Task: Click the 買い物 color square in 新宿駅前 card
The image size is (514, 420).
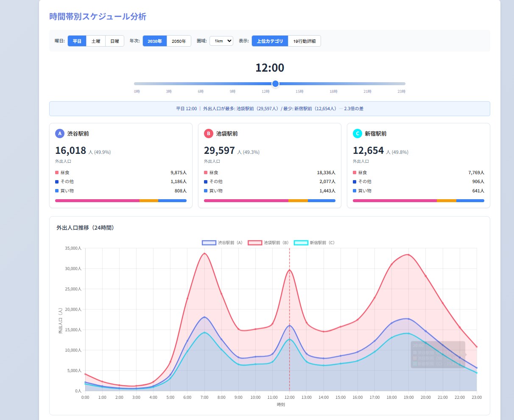Action: (355, 191)
